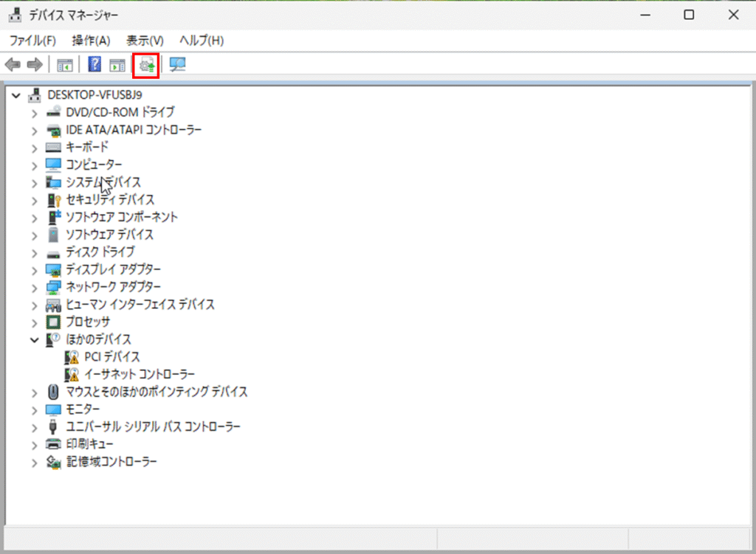This screenshot has width=756, height=554.
Task: Collapse the DESKTOP-VFUSBJ9 root node
Action: (16, 95)
